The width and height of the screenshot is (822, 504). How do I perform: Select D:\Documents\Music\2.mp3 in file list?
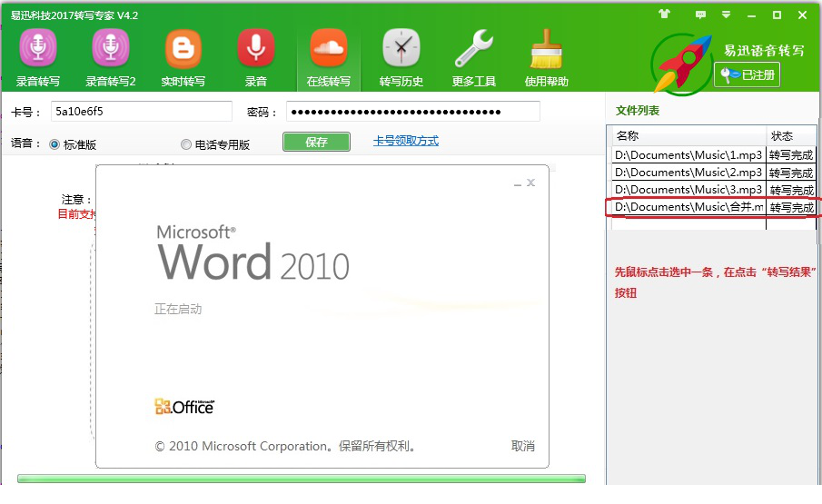688,173
